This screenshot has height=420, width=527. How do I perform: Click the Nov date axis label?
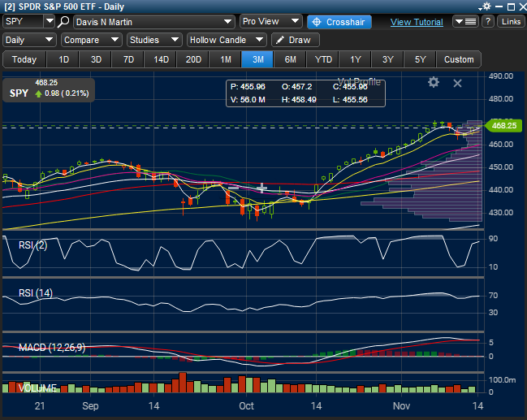point(401,406)
